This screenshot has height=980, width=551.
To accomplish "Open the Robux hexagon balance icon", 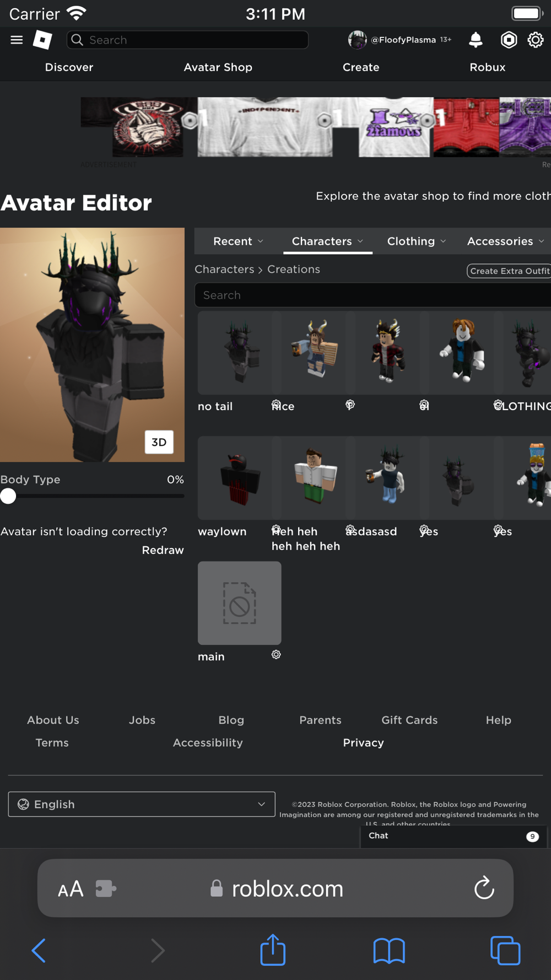I will pos(509,40).
